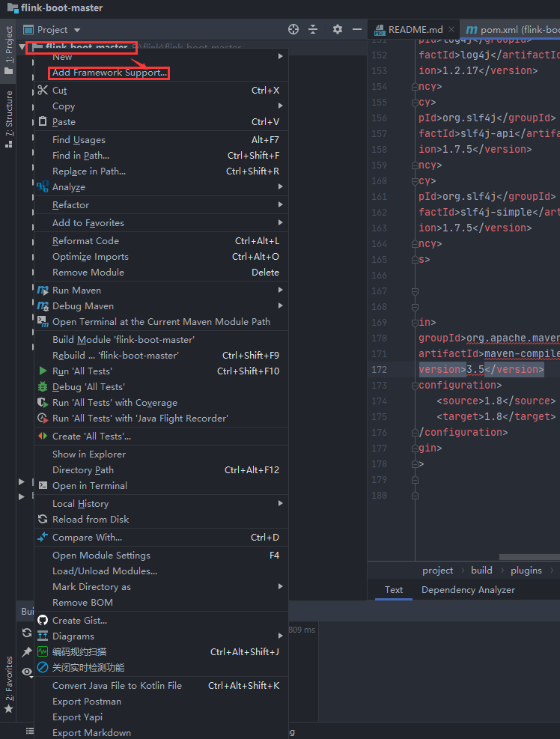Viewport: 560px width, 739px height.
Task: Collapse all nodes using the collapse icon
Action: (314, 29)
